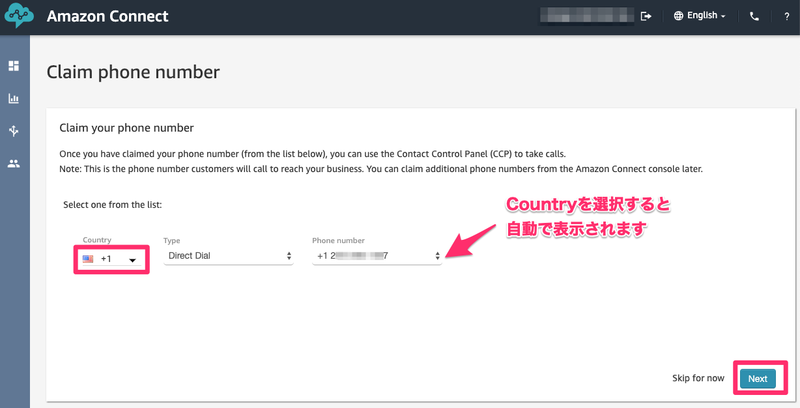
Task: Open the help question mark icon
Action: 786,16
